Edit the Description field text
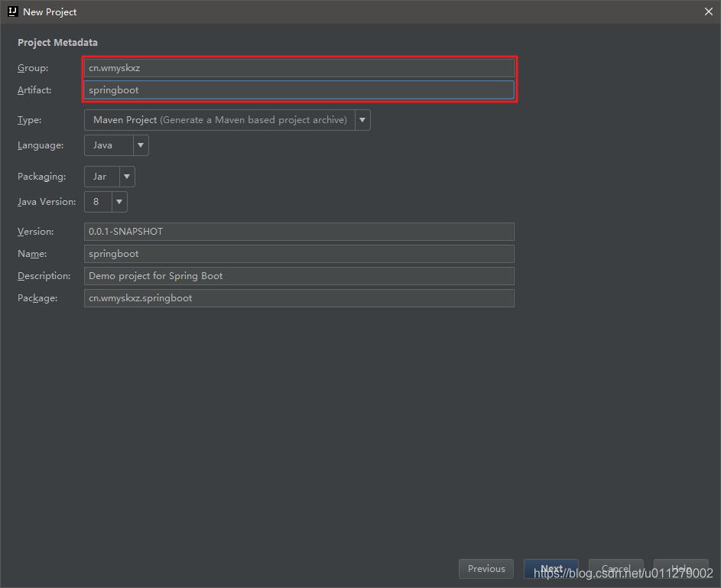The width and height of the screenshot is (721, 588). coord(299,276)
